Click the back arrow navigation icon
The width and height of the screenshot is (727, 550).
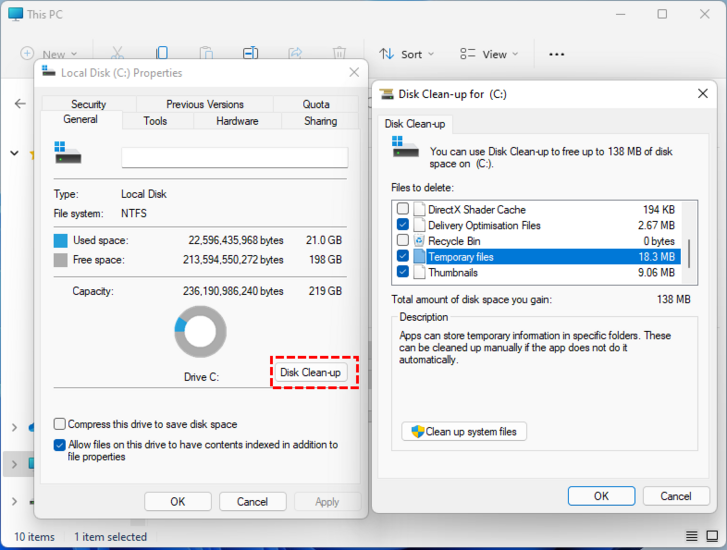coord(20,103)
